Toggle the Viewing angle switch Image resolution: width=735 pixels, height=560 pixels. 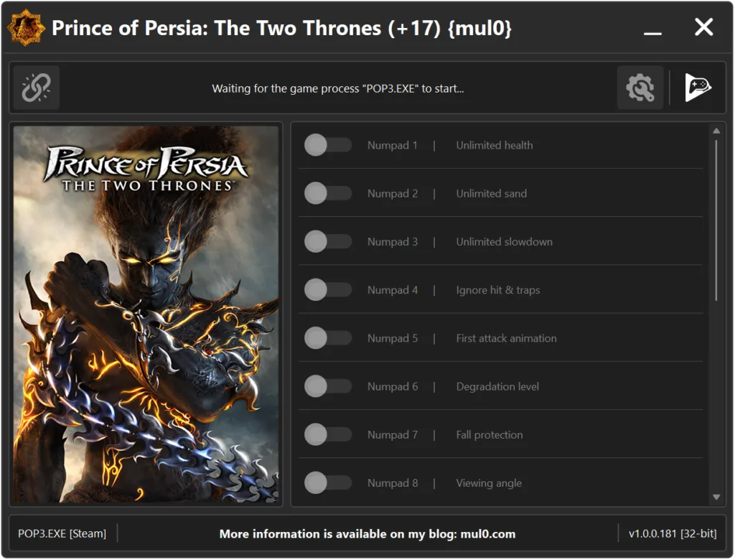tap(327, 483)
